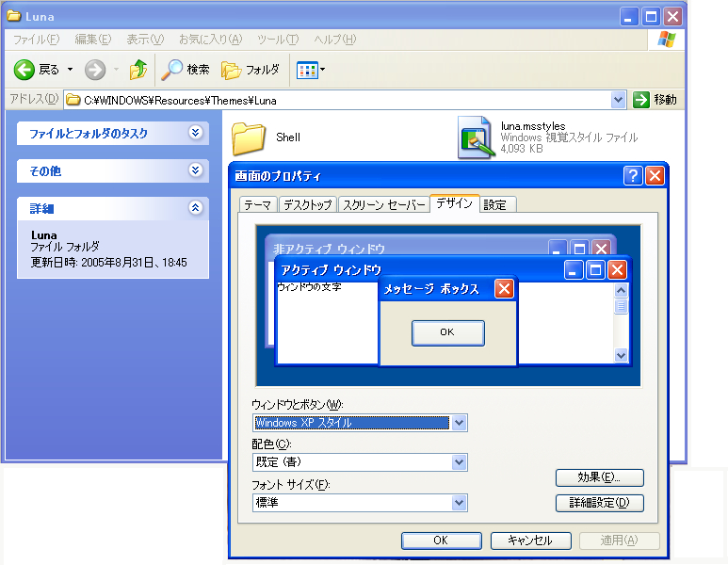Click the green Go (移動) arrow

[640, 100]
